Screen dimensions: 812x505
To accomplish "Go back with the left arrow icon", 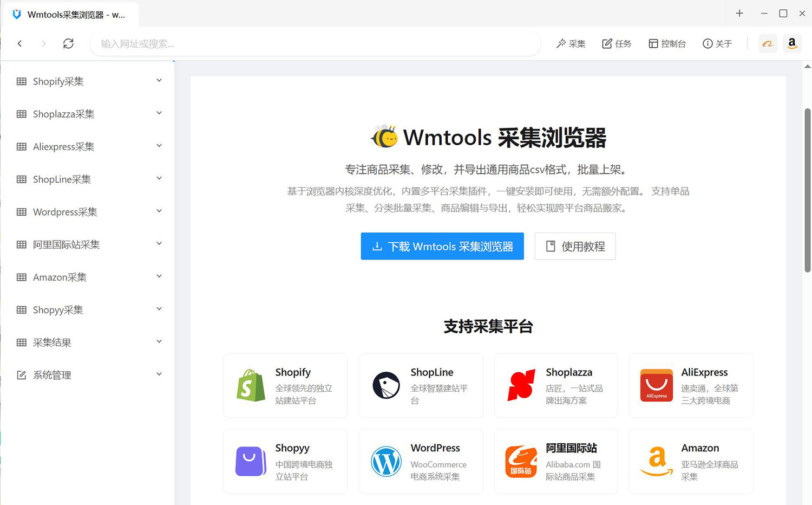I will coord(19,43).
